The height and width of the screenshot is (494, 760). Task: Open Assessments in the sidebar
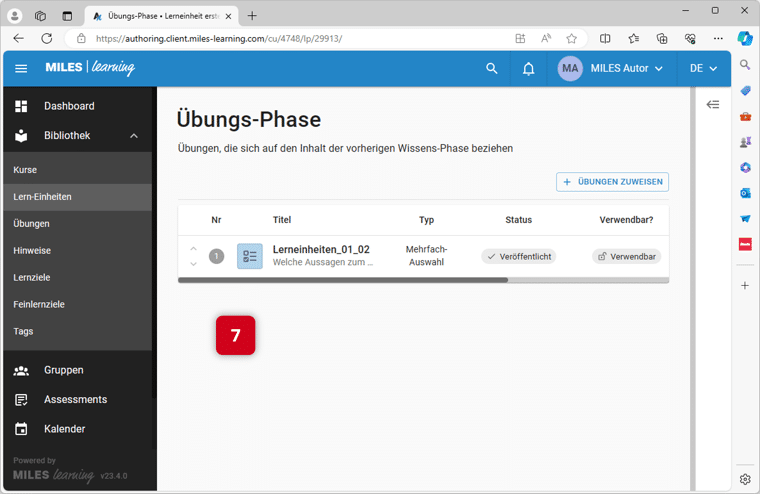pos(75,399)
